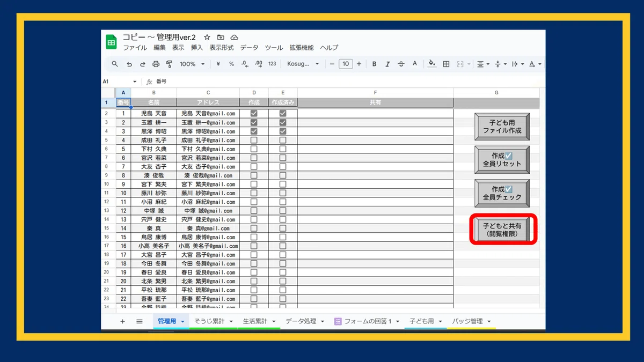Click the 作成 全員チェック button
This screenshot has height=362, width=644.
pyautogui.click(x=502, y=193)
